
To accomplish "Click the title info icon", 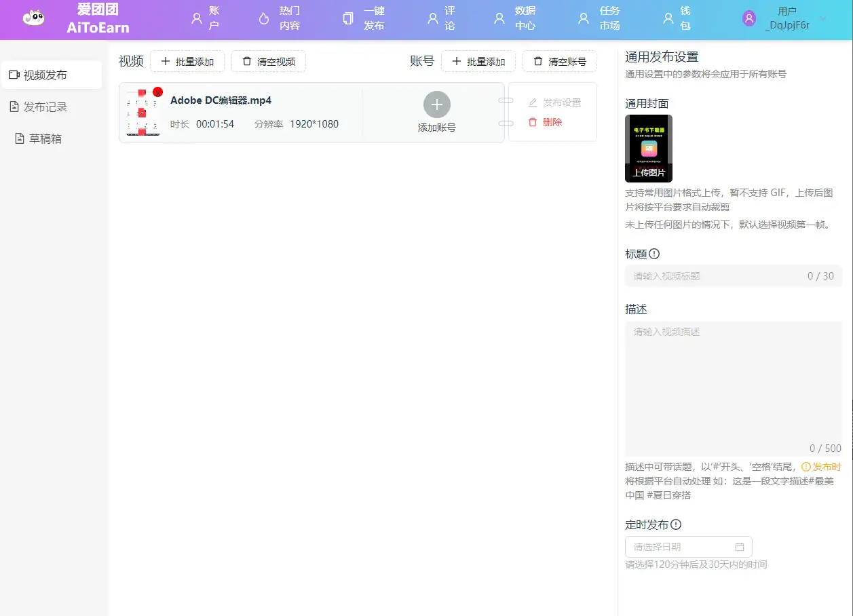I will [x=654, y=254].
